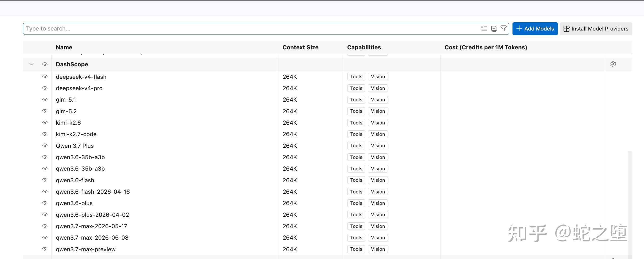This screenshot has height=259, width=644.
Task: Open the filter funnel in search bar
Action: [x=503, y=28]
